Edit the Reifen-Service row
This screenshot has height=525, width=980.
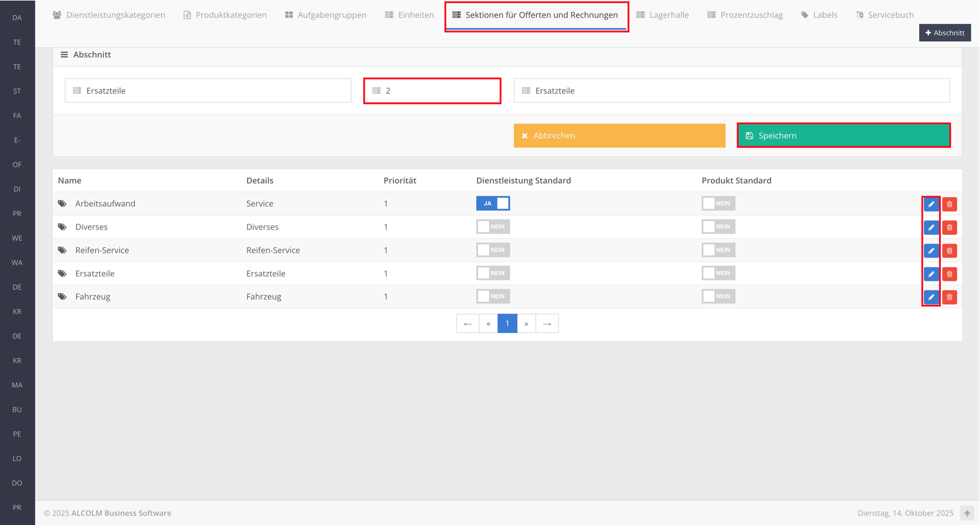pos(931,251)
